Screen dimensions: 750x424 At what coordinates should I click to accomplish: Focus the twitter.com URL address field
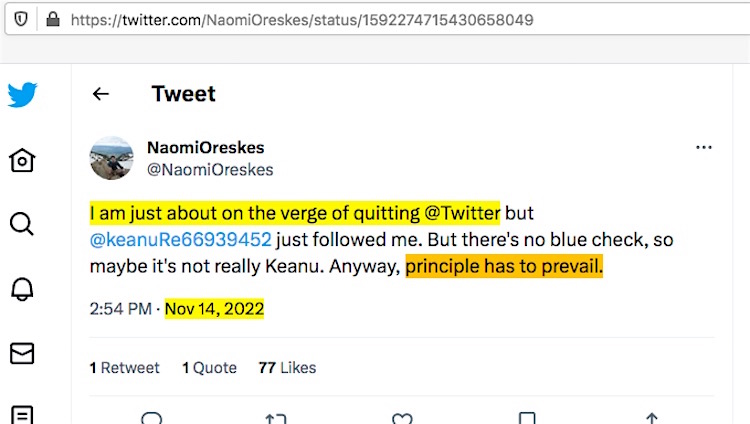[300, 19]
